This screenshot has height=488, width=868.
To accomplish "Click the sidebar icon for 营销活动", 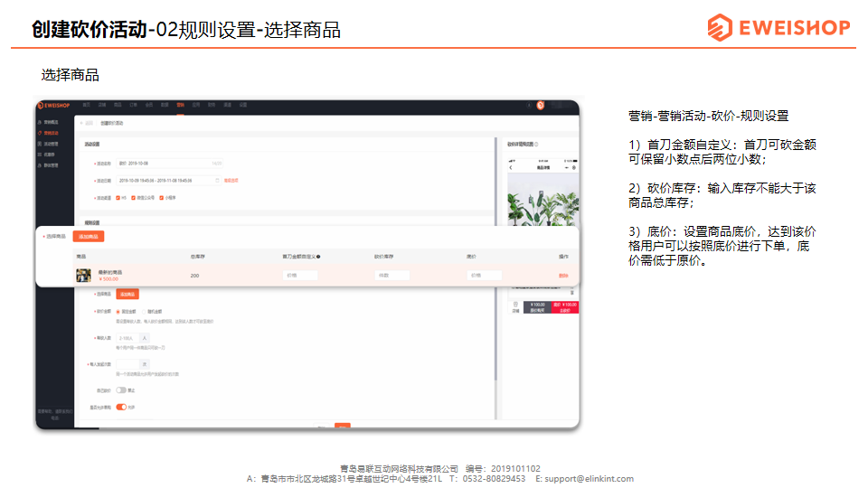I will (x=40, y=134).
